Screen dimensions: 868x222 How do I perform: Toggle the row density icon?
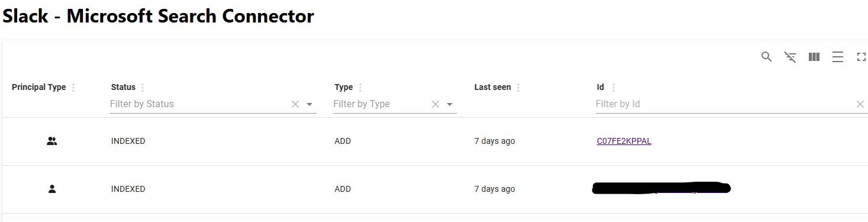838,57
